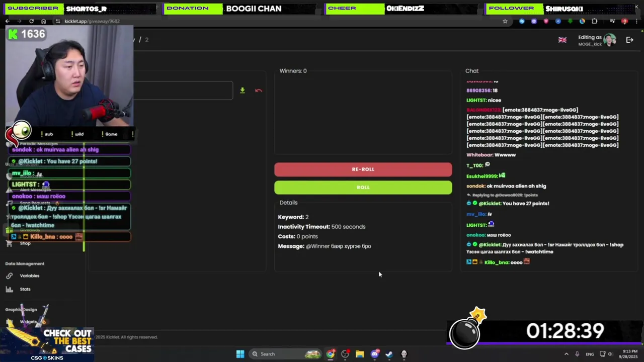
Task: Click LIGHTST "nicee" chat message
Action: tap(484, 100)
